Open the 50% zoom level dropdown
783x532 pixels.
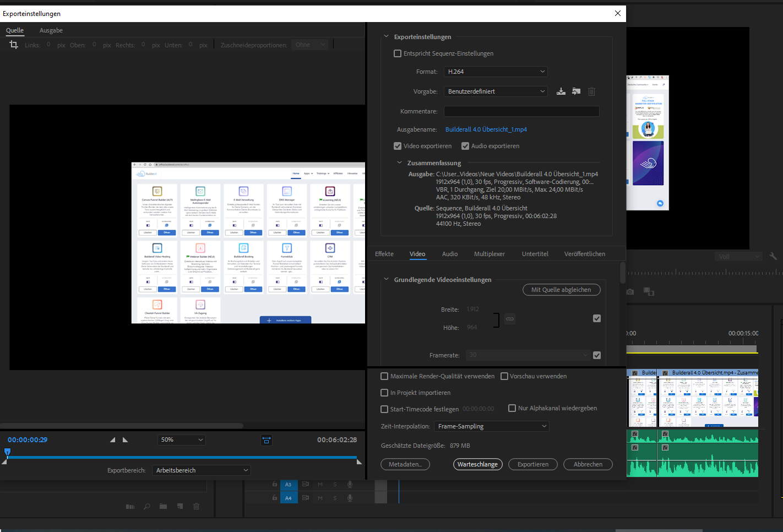182,439
